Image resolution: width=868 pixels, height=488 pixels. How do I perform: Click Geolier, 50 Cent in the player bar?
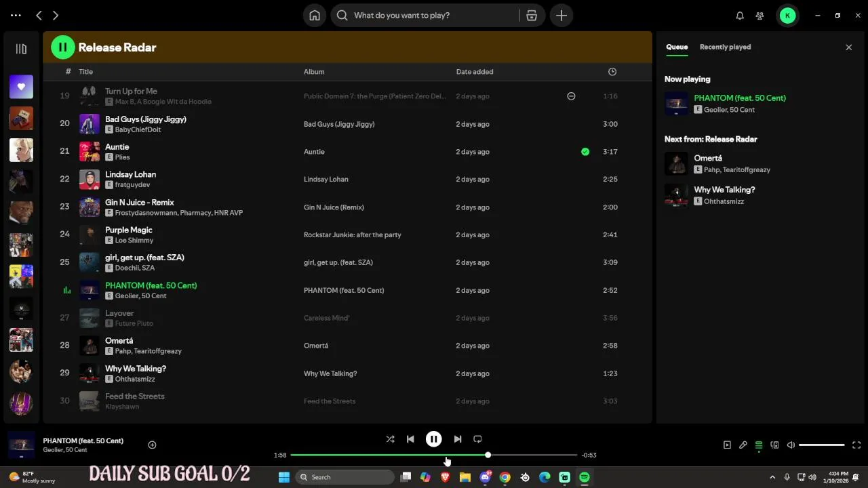[x=64, y=450]
